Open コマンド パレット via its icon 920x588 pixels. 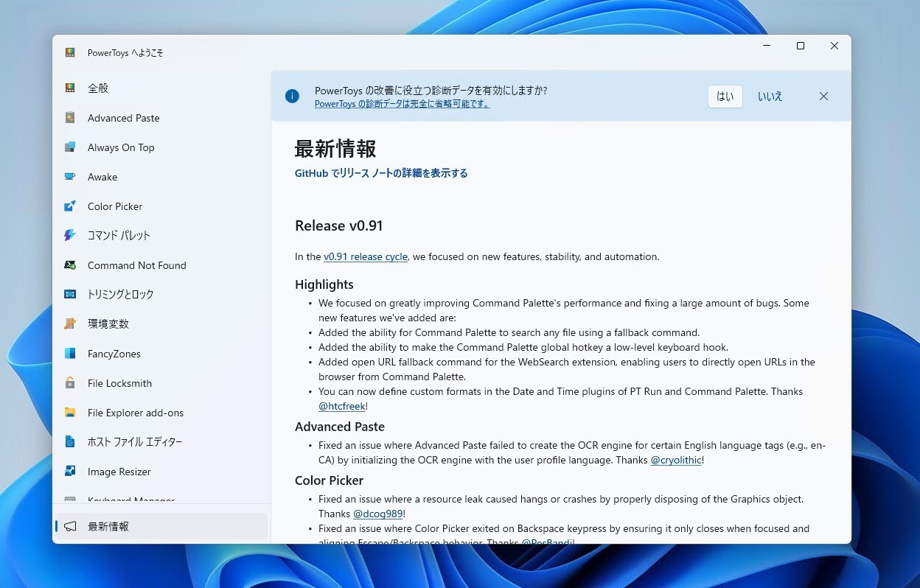click(x=70, y=236)
